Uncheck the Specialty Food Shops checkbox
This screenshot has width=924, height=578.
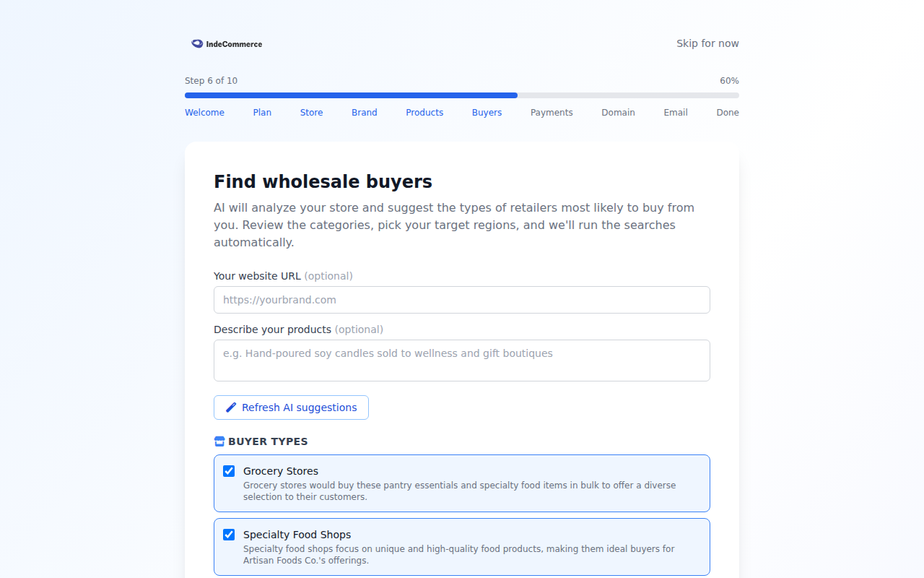click(229, 535)
